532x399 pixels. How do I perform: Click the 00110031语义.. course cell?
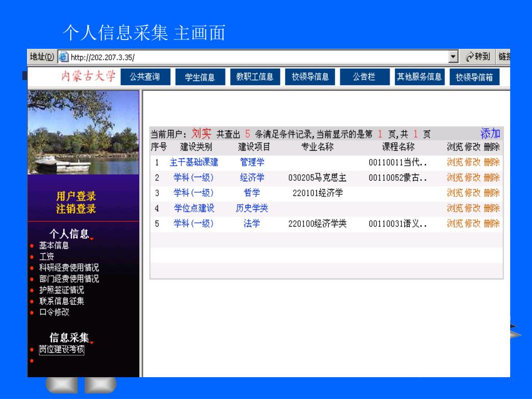click(x=398, y=223)
